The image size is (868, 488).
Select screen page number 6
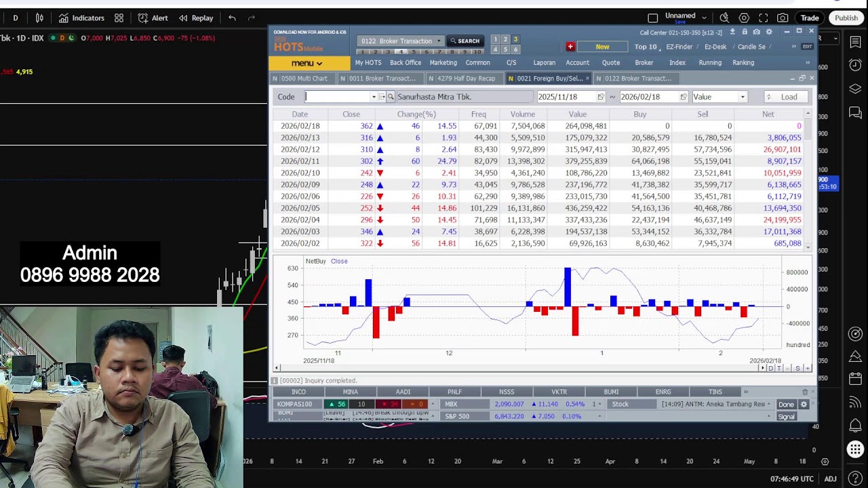pyautogui.click(x=515, y=49)
